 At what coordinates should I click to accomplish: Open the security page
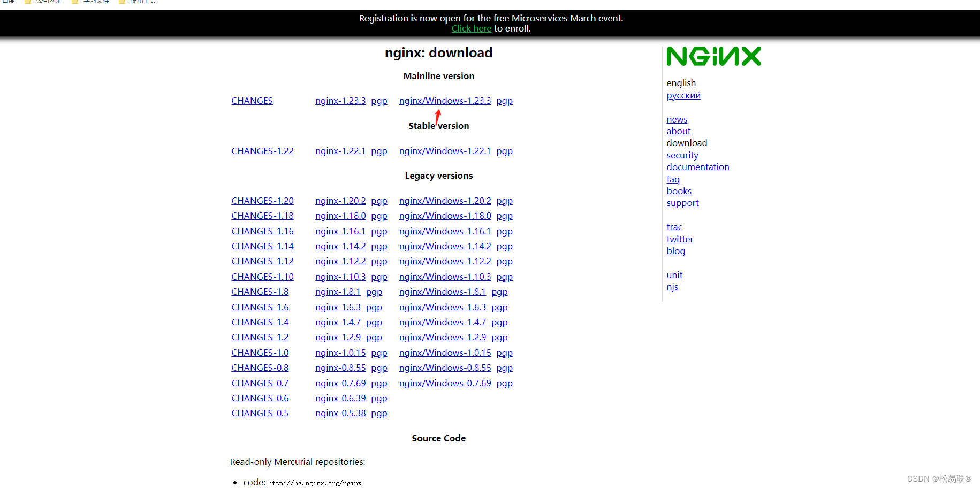click(682, 155)
